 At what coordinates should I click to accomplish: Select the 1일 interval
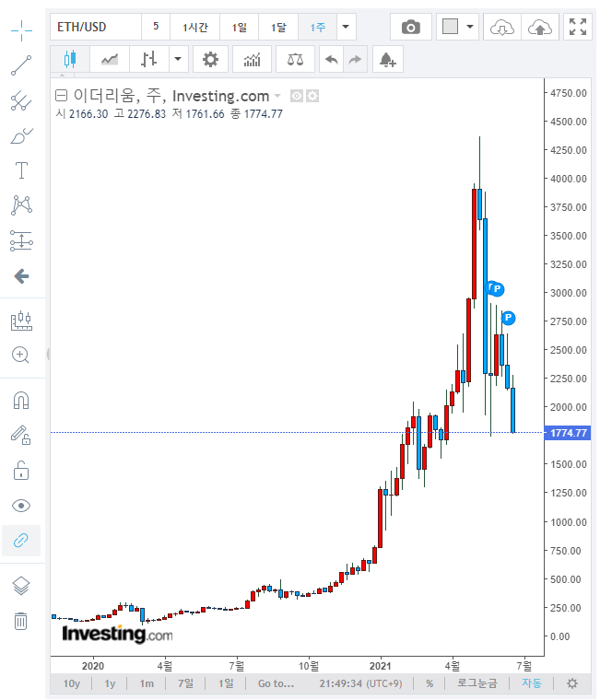239,28
